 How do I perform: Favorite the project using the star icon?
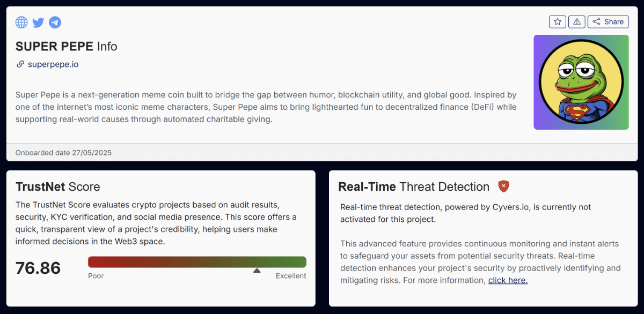point(558,21)
